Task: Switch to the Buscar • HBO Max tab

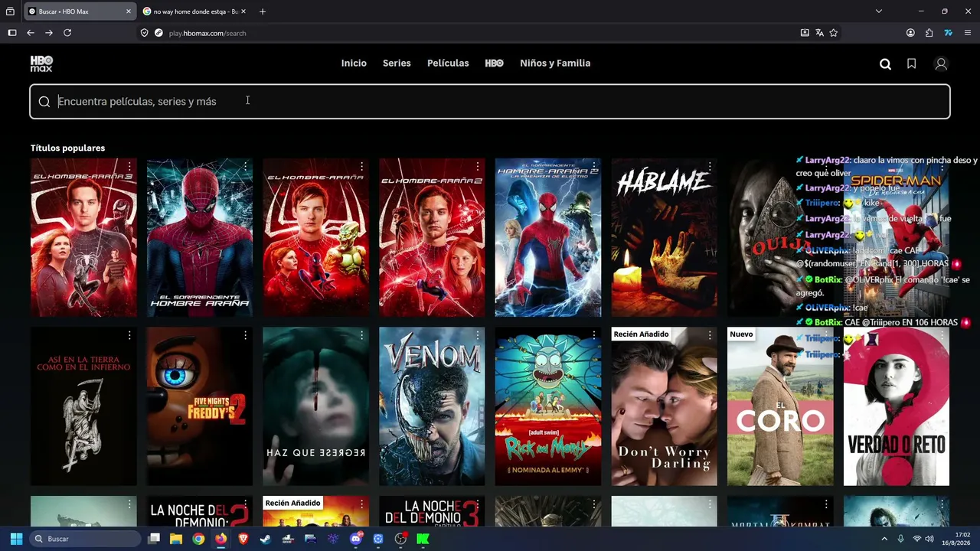Action: point(80,11)
